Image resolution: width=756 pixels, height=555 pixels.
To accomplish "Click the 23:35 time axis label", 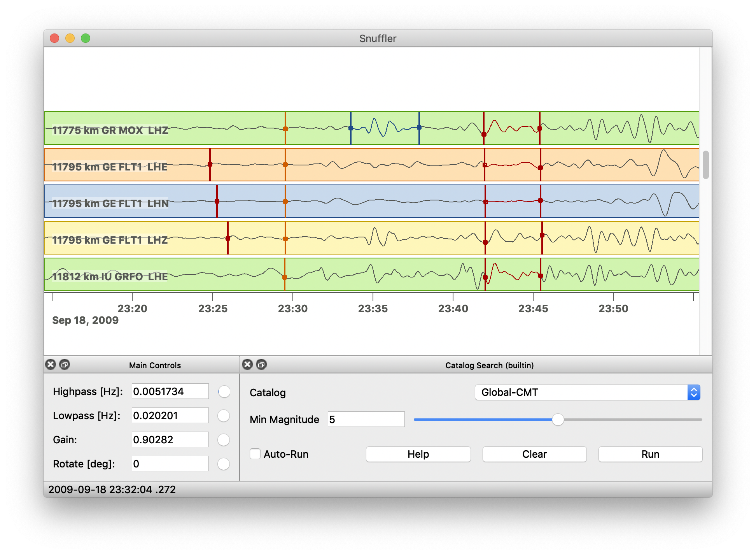I will pos(373,309).
